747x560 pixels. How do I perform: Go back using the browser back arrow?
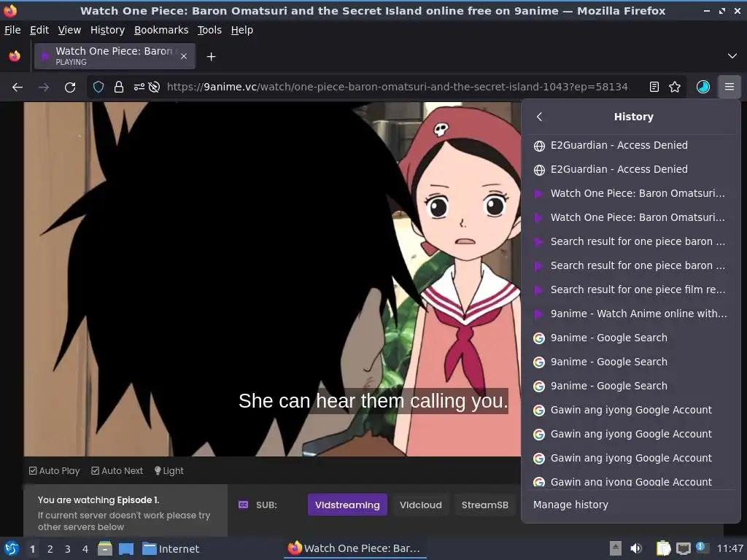coord(18,87)
